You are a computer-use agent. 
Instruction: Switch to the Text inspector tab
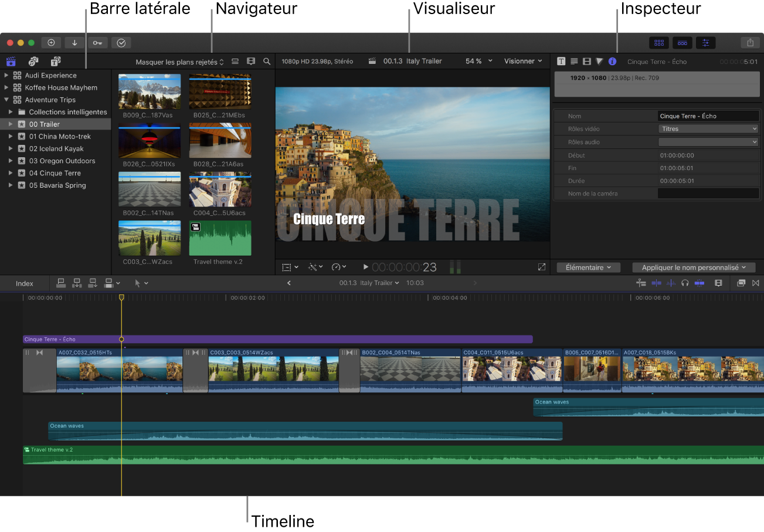coord(561,61)
